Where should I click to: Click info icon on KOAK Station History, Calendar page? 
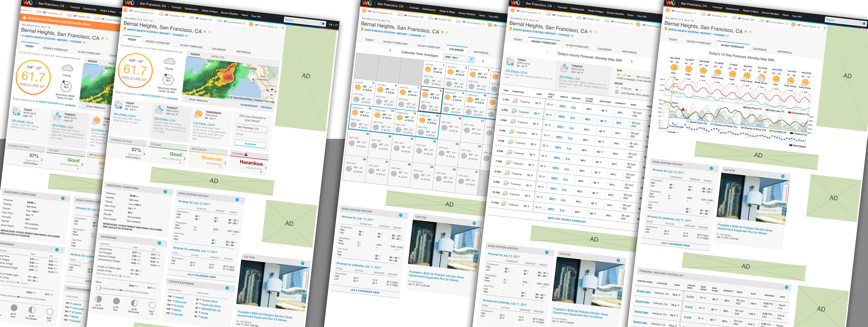401,215
